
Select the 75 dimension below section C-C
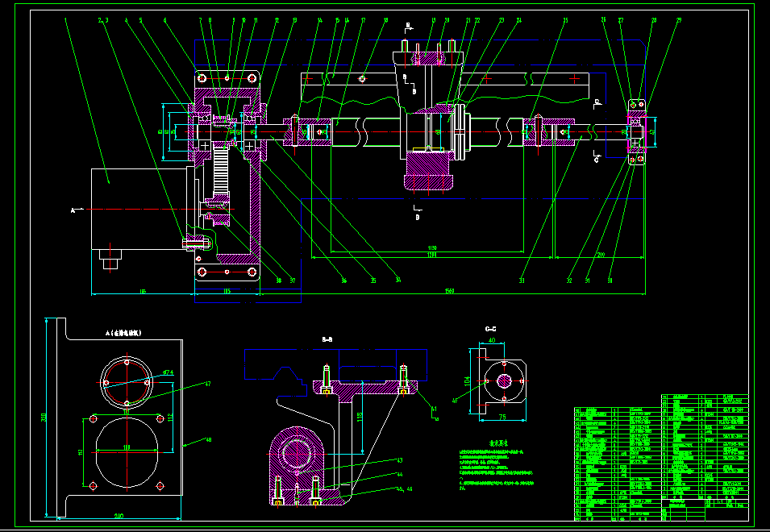(x=502, y=418)
